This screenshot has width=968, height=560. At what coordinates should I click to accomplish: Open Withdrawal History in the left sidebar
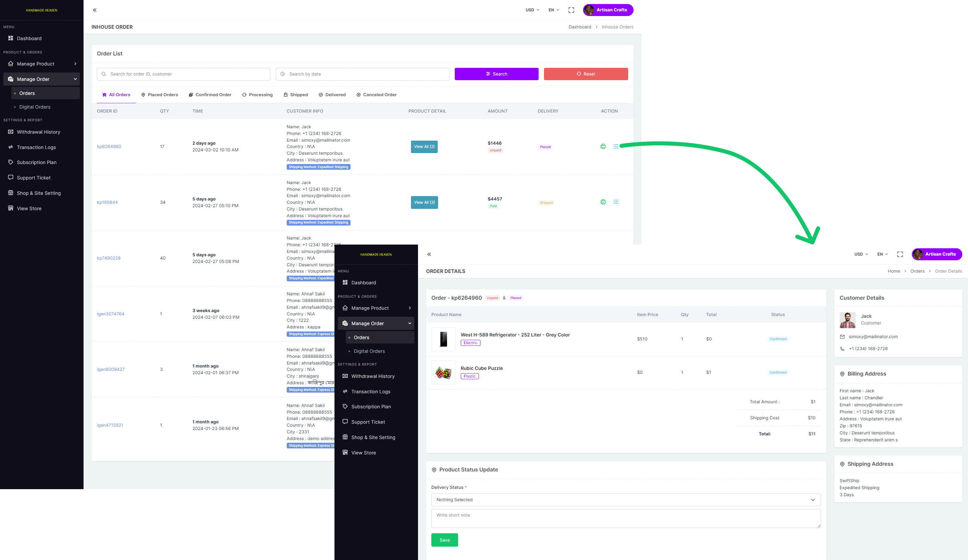(38, 132)
